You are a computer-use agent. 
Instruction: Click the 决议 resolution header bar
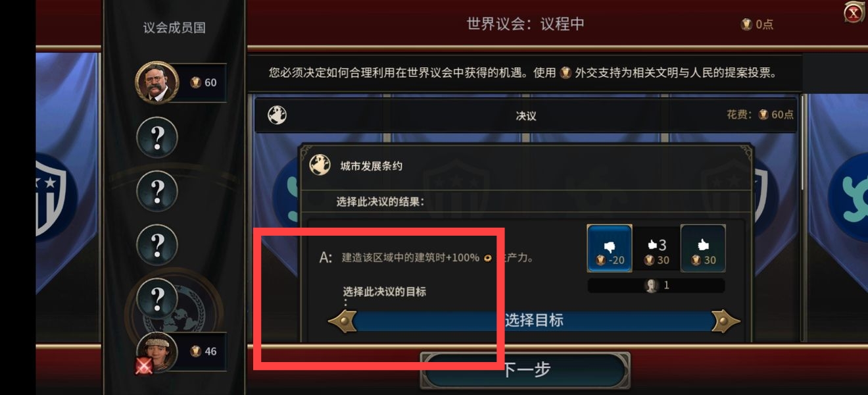[525, 115]
